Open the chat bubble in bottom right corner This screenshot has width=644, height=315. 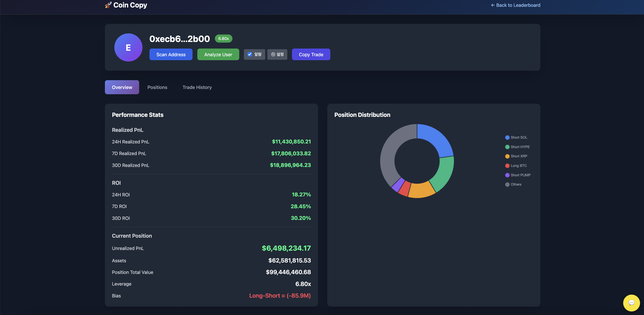pyautogui.click(x=631, y=303)
